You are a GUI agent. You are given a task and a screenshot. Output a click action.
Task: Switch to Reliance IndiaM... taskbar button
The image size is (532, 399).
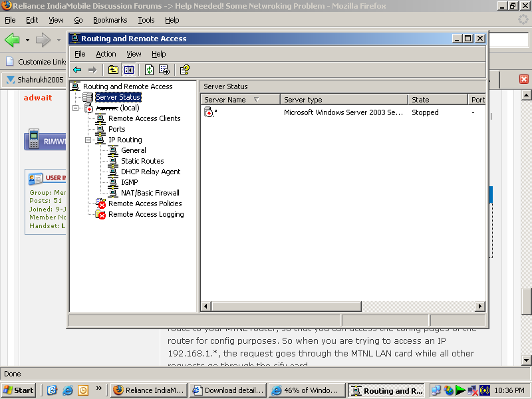[x=149, y=390]
